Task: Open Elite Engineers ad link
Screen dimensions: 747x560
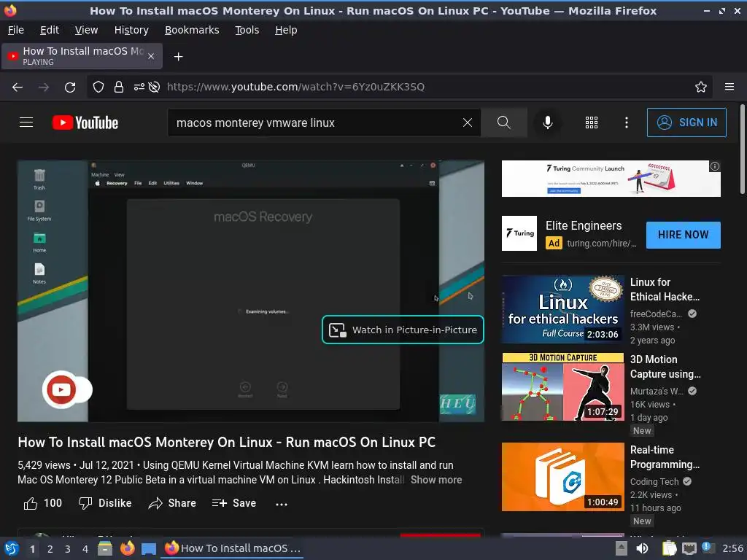Action: tap(584, 226)
